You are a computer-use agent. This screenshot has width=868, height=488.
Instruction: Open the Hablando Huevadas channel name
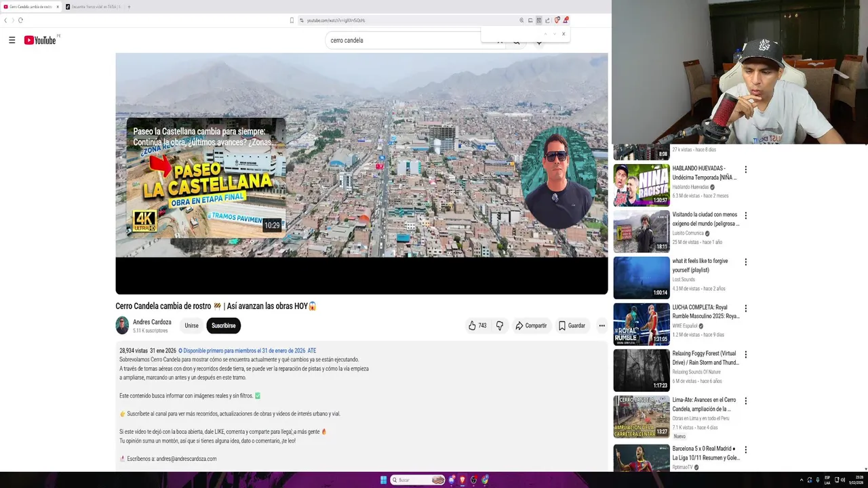tap(690, 187)
